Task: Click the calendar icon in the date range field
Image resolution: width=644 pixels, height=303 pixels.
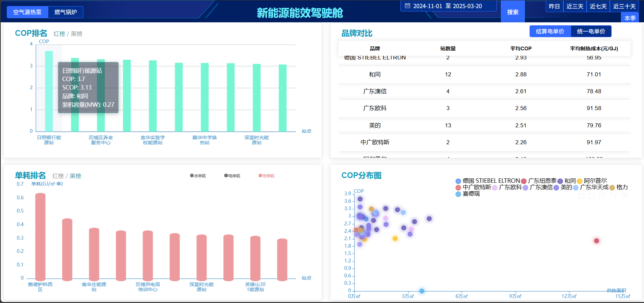Action: coord(407,6)
